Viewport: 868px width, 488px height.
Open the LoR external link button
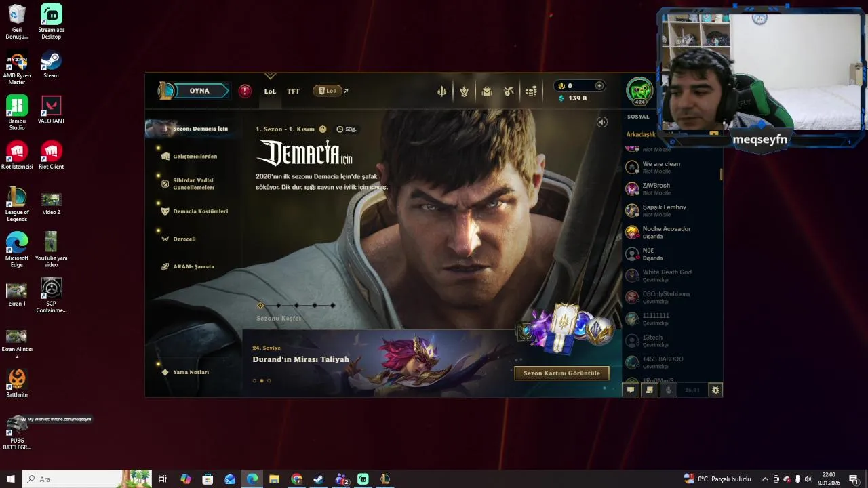(328, 91)
